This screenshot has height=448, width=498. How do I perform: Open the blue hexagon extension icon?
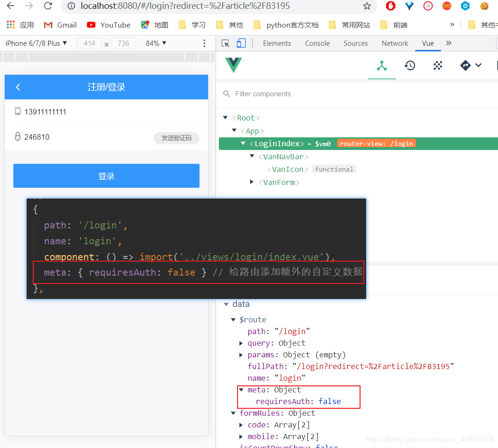[x=465, y=6]
